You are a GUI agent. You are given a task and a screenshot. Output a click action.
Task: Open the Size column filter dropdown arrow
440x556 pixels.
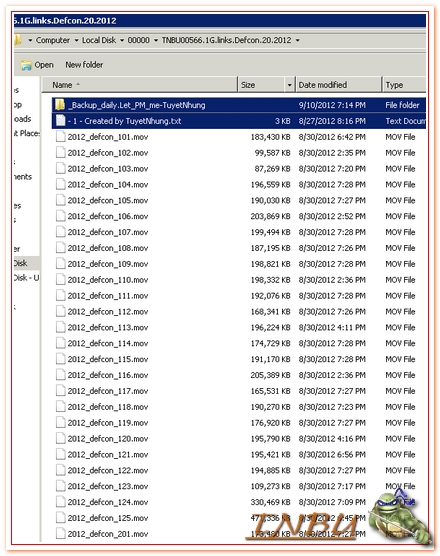[290, 85]
